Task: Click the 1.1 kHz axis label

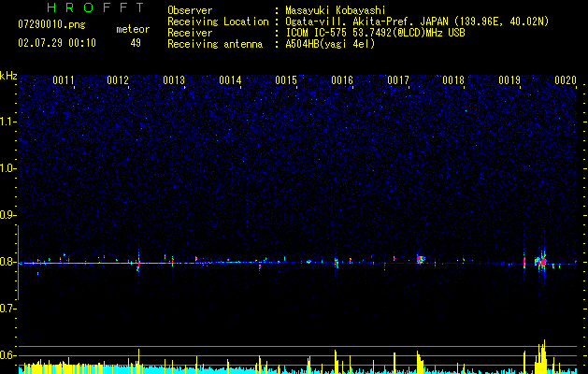Action: pyautogui.click(x=7, y=122)
